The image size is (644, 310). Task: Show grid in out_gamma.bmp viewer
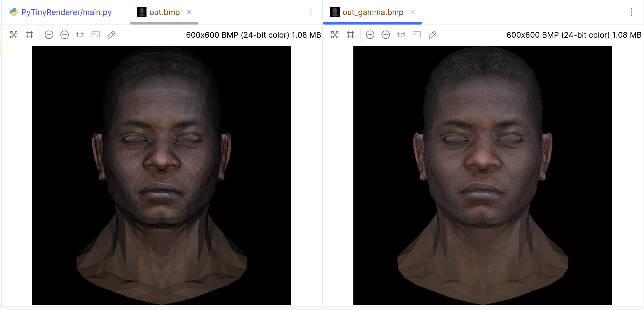350,35
